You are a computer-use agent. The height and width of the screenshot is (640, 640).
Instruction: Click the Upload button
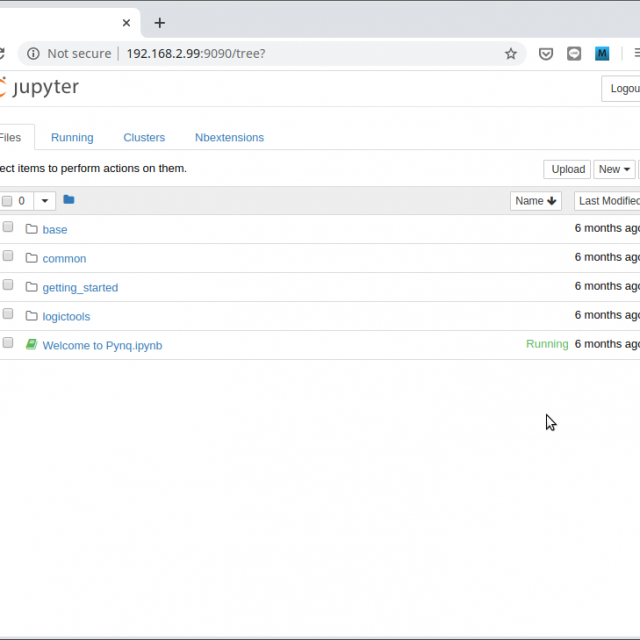click(x=567, y=169)
